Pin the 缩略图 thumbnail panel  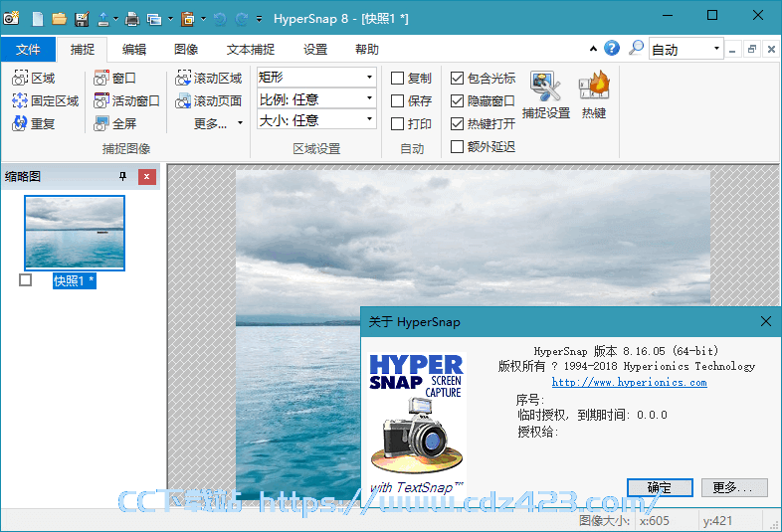point(122,176)
